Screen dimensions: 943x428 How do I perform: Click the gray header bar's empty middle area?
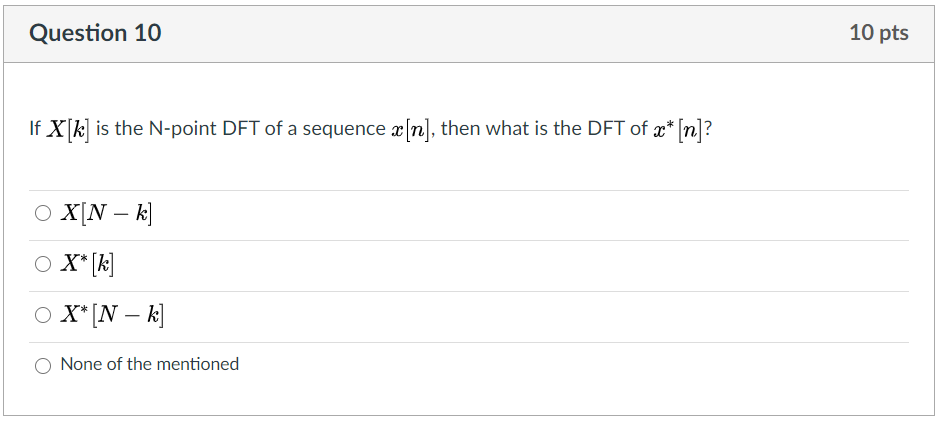pyautogui.click(x=500, y=33)
